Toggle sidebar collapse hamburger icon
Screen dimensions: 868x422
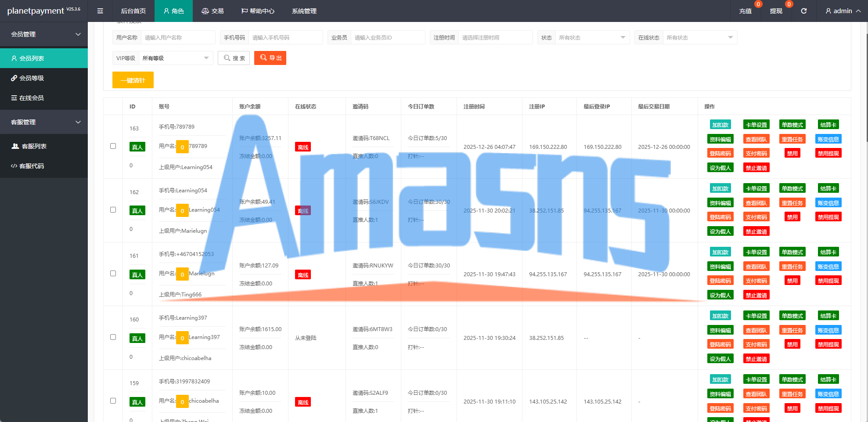pos(100,11)
